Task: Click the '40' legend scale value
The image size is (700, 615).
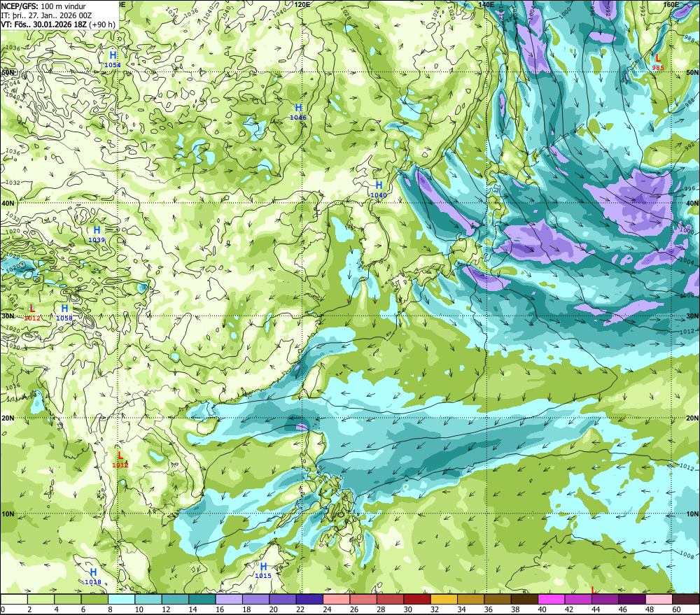Action: click(542, 609)
